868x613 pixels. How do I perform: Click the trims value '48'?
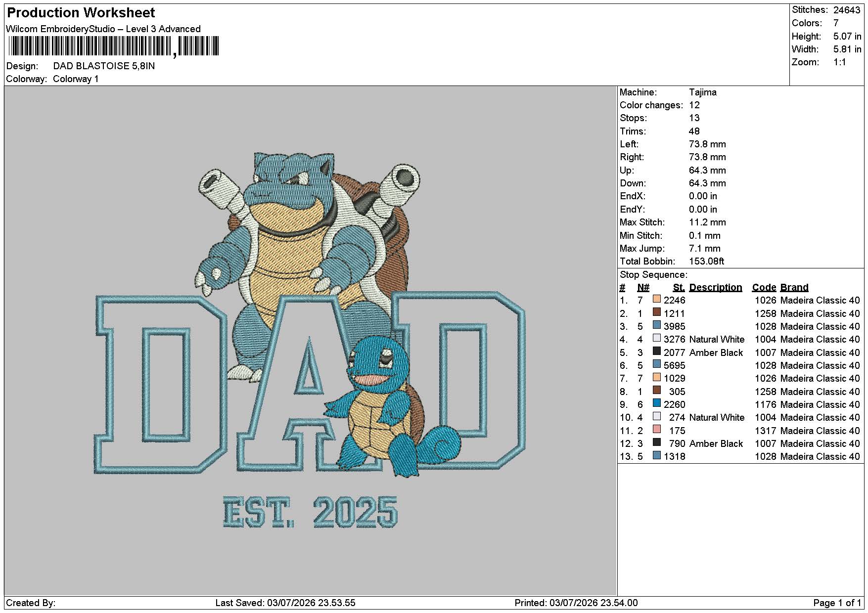694,131
